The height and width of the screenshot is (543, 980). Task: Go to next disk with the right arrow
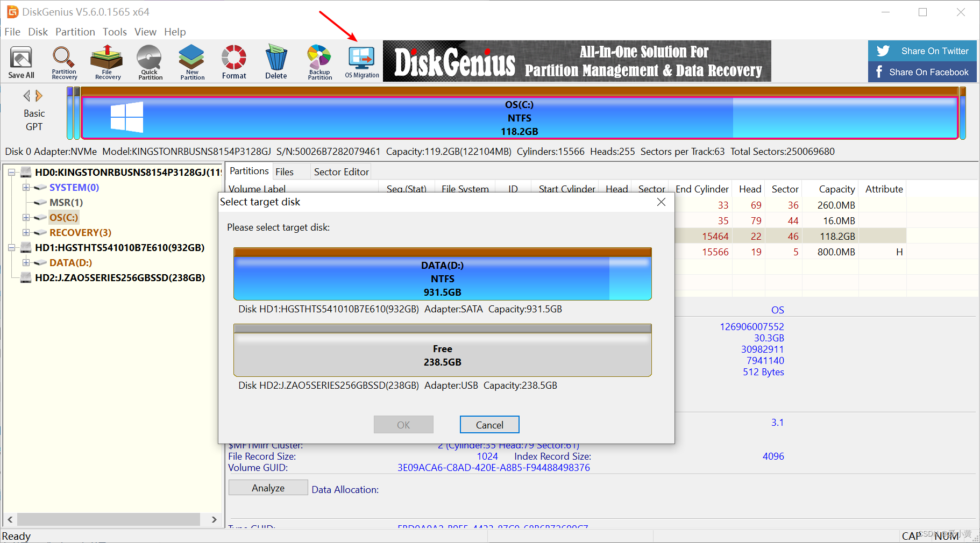coord(38,96)
